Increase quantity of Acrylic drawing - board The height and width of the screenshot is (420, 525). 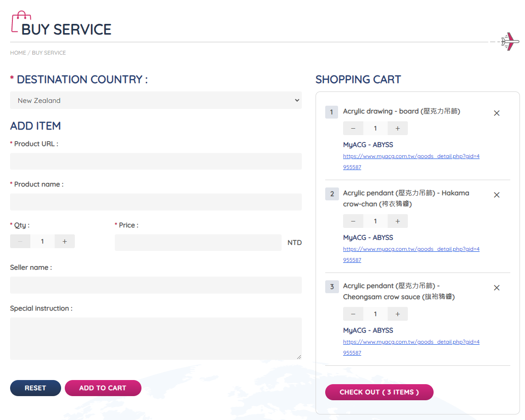(x=397, y=129)
